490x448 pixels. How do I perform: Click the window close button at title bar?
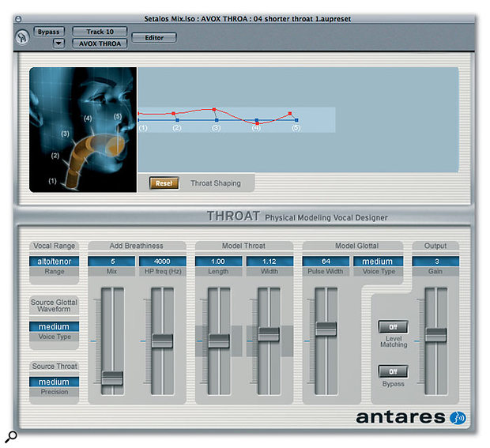(x=18, y=19)
